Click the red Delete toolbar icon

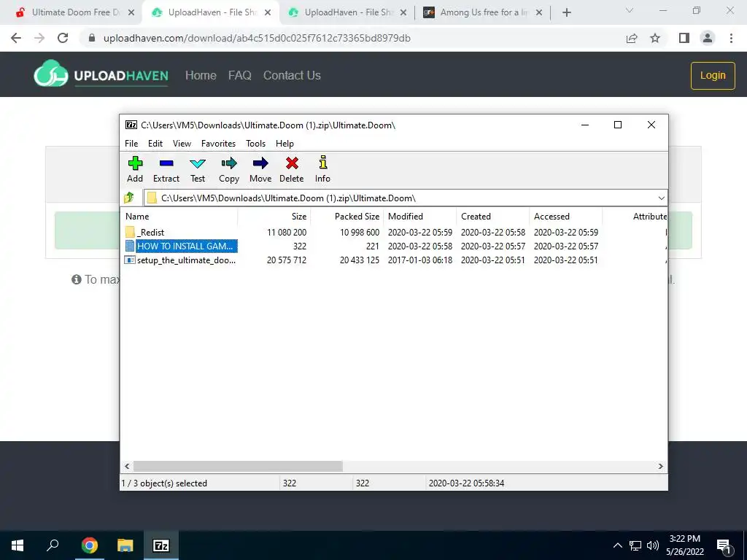tap(292, 163)
